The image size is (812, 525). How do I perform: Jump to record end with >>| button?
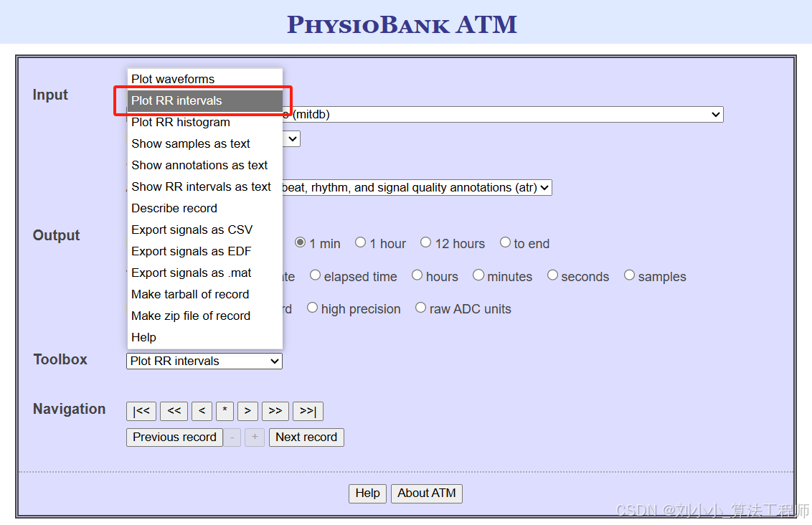click(x=308, y=411)
